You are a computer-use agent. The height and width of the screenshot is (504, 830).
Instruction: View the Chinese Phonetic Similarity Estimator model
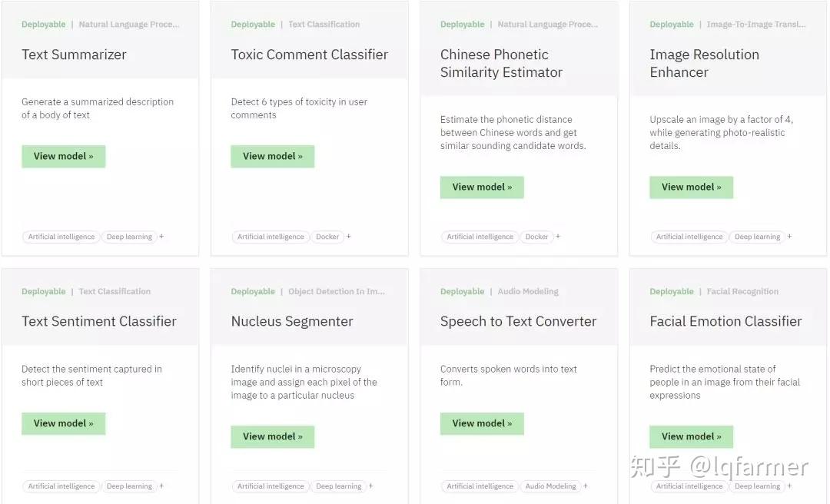tap(482, 187)
